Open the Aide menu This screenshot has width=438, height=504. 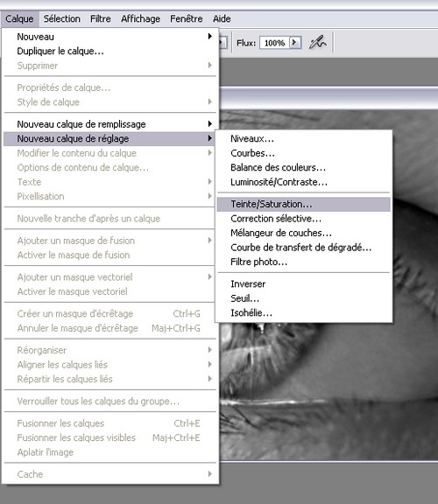[x=222, y=19]
